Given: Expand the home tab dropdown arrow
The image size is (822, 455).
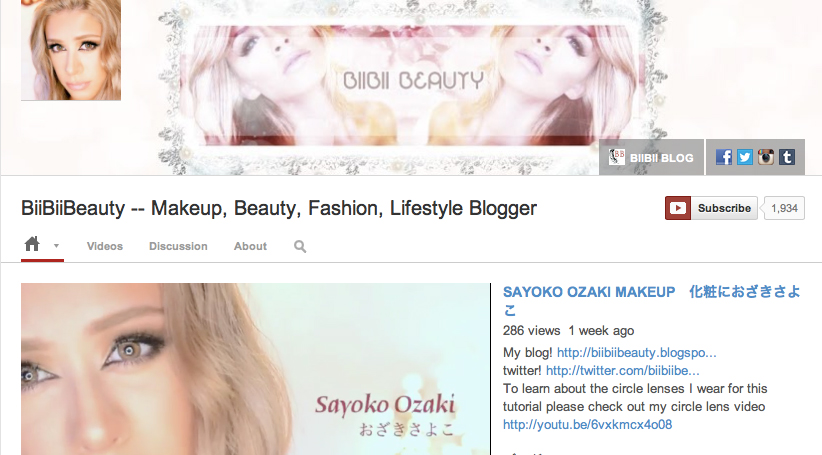Looking at the screenshot, I should (x=56, y=245).
